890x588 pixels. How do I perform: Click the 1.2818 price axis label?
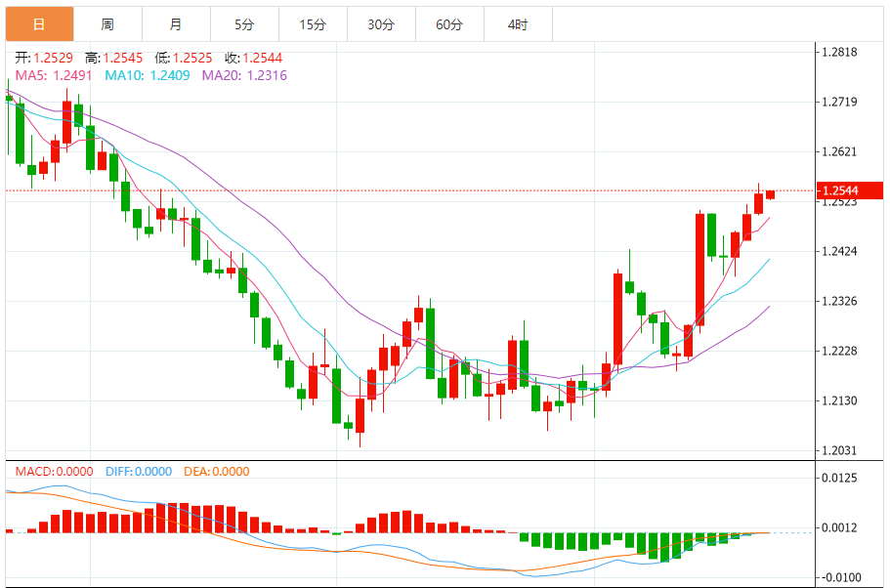point(840,52)
